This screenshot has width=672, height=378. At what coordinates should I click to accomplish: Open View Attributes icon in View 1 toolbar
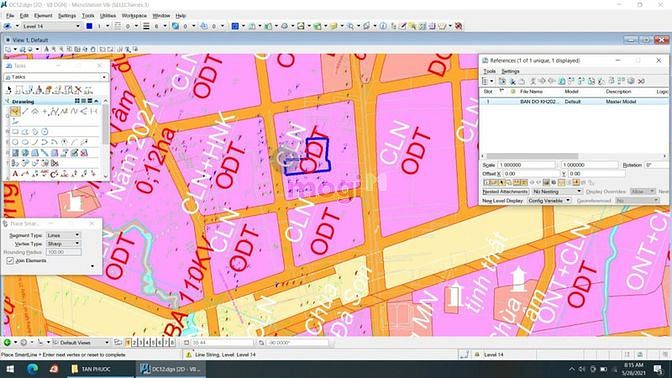pyautogui.click(x=9, y=49)
